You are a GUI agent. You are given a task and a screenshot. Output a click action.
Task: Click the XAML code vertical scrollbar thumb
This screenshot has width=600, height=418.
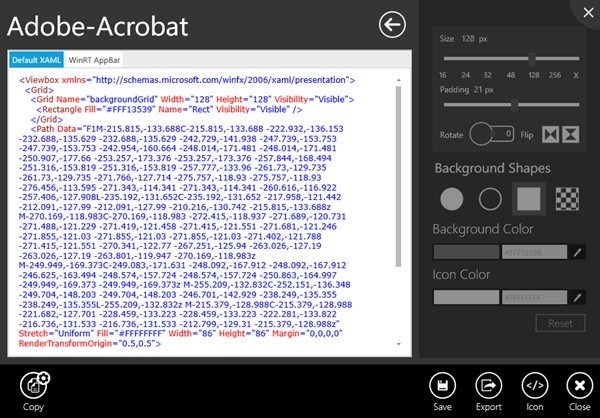click(399, 176)
